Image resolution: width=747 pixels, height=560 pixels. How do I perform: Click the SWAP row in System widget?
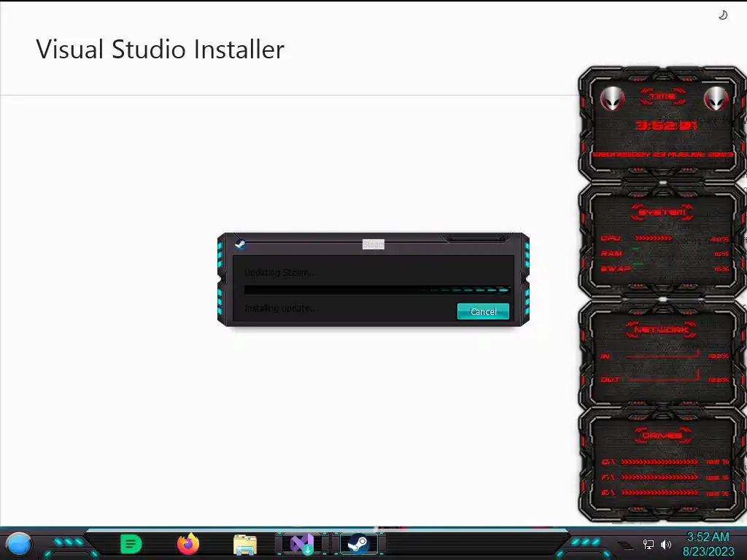coord(665,268)
